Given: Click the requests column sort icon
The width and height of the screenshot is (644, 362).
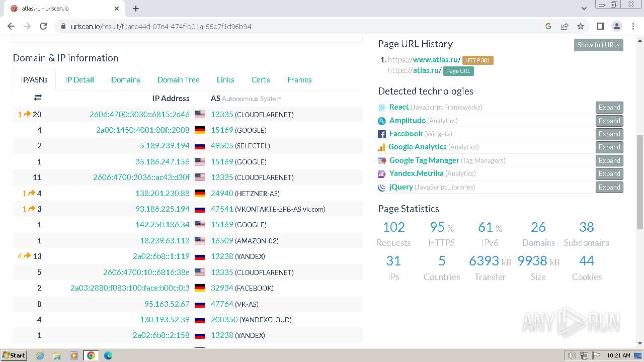Looking at the screenshot, I should tap(38, 98).
